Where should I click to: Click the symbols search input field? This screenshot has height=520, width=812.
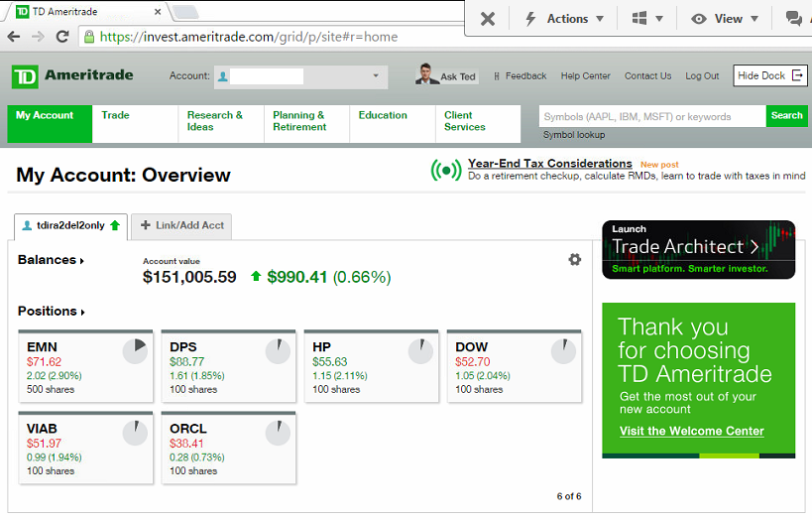(652, 116)
